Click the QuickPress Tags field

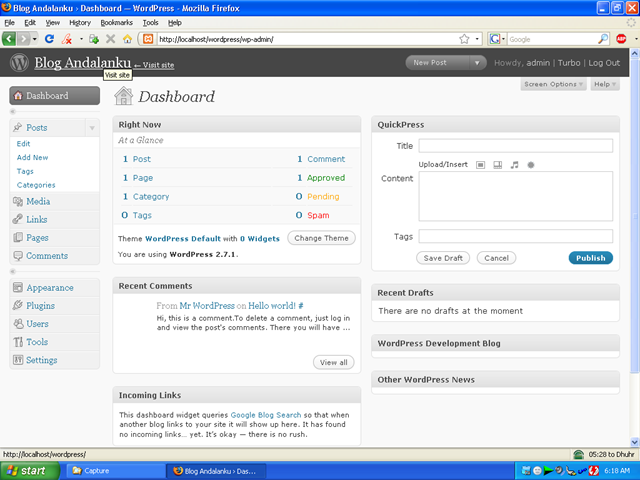[x=516, y=236]
